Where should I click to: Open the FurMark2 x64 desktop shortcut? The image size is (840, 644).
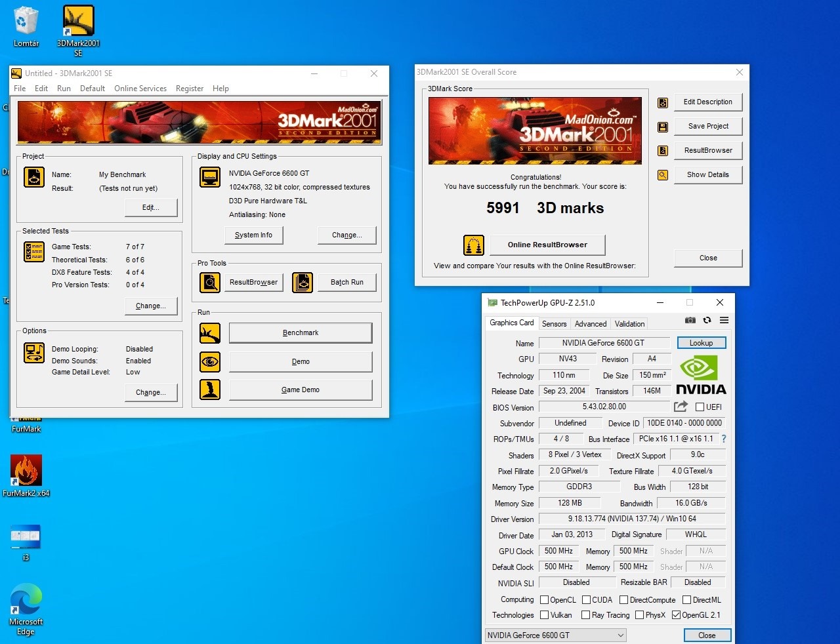tap(26, 476)
